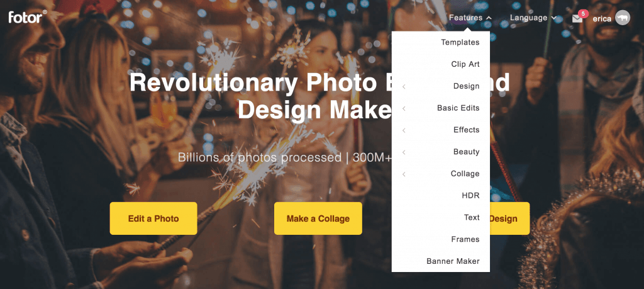Expand the Beauty submenu chevron
Viewport: 644px width, 289px height.
tap(404, 152)
